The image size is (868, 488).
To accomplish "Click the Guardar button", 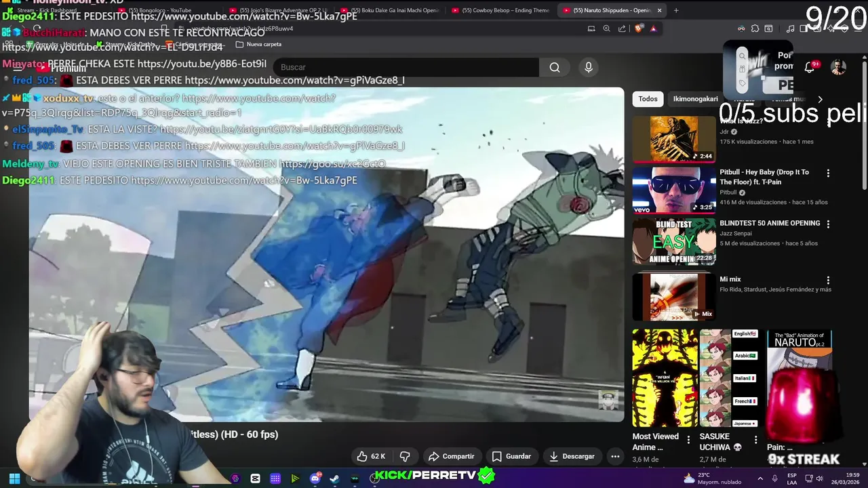I will [511, 456].
